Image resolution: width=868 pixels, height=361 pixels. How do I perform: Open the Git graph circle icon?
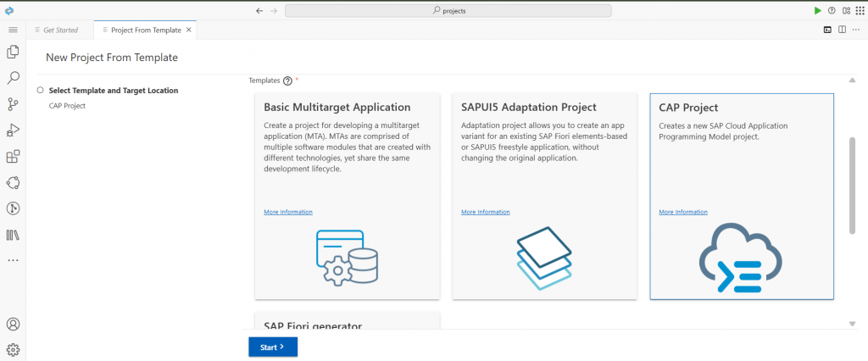13,208
